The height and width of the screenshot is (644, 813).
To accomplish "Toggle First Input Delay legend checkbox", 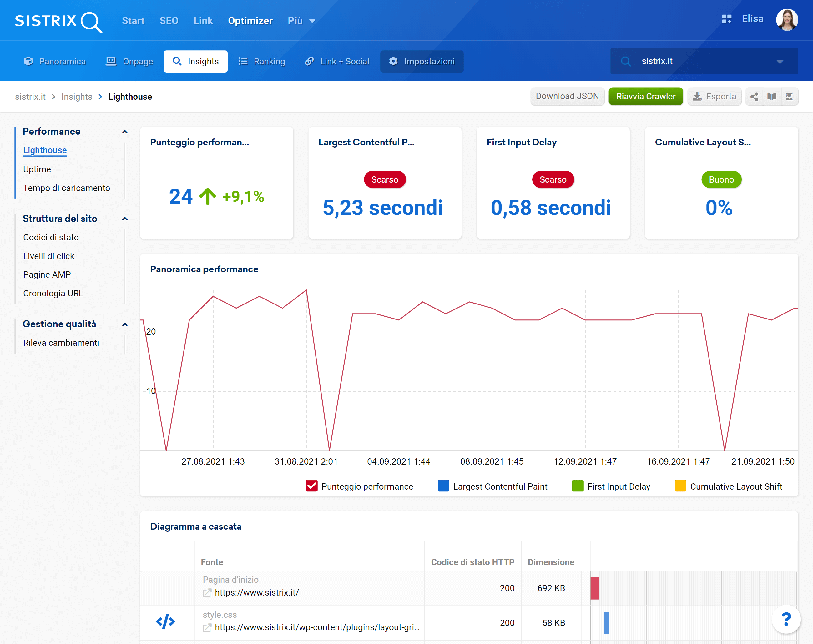I will [578, 486].
